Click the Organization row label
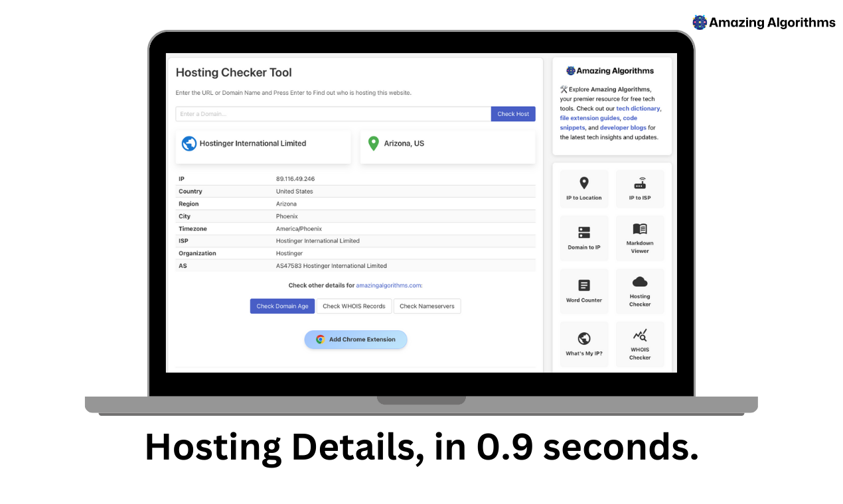The image size is (843, 504). (x=197, y=253)
